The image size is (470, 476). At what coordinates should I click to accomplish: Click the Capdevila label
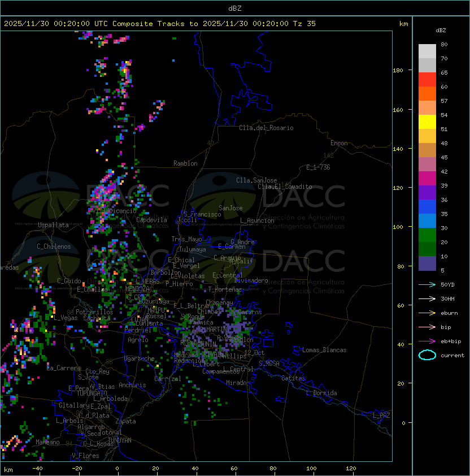[x=151, y=220]
